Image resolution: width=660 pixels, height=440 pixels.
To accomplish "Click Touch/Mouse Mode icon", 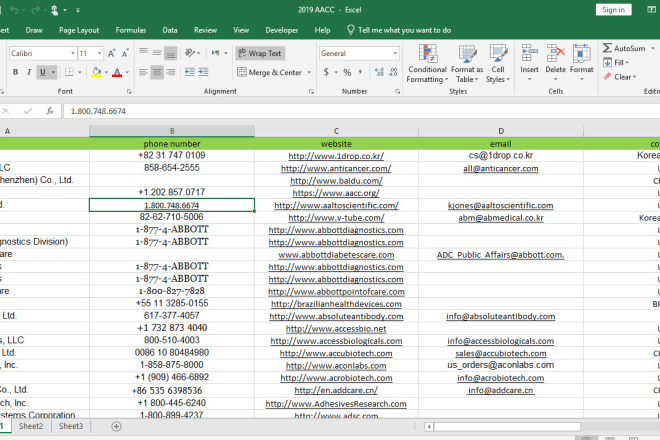I will click(55, 10).
